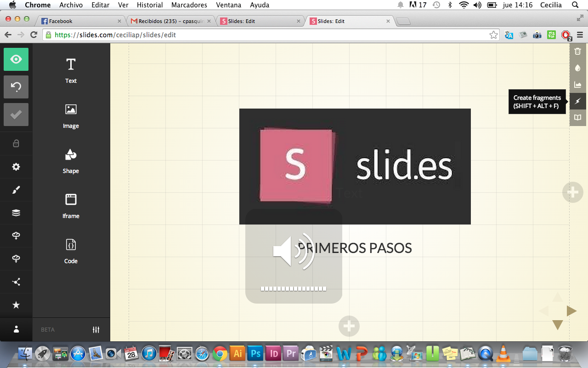Open deck settings via the gear icon
588x368 pixels.
tap(16, 167)
